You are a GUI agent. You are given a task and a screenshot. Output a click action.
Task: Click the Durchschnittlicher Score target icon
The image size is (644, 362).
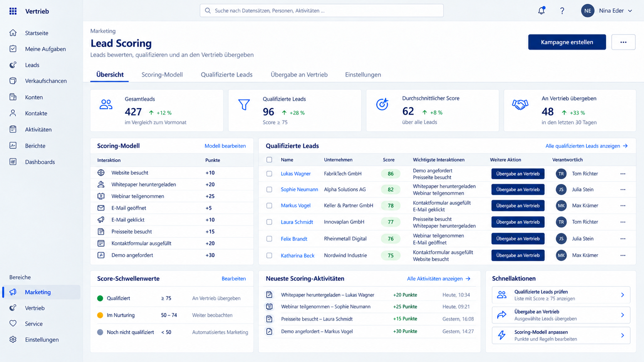click(x=382, y=104)
